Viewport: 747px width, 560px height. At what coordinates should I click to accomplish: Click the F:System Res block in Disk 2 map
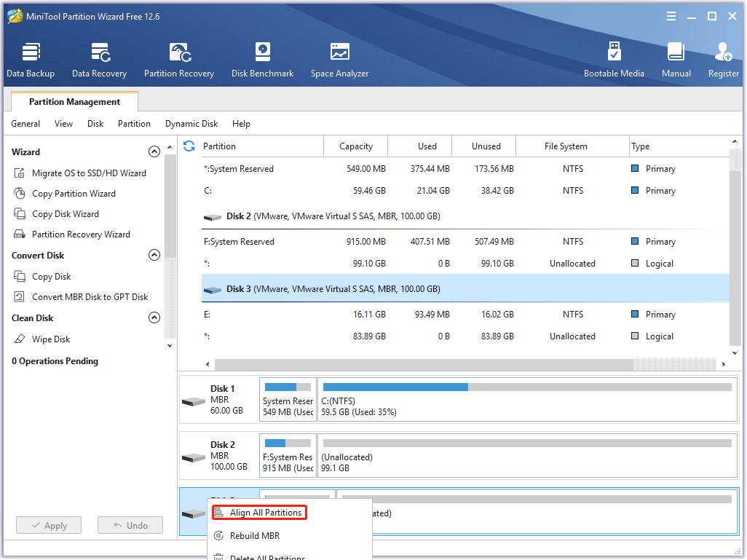[288, 455]
